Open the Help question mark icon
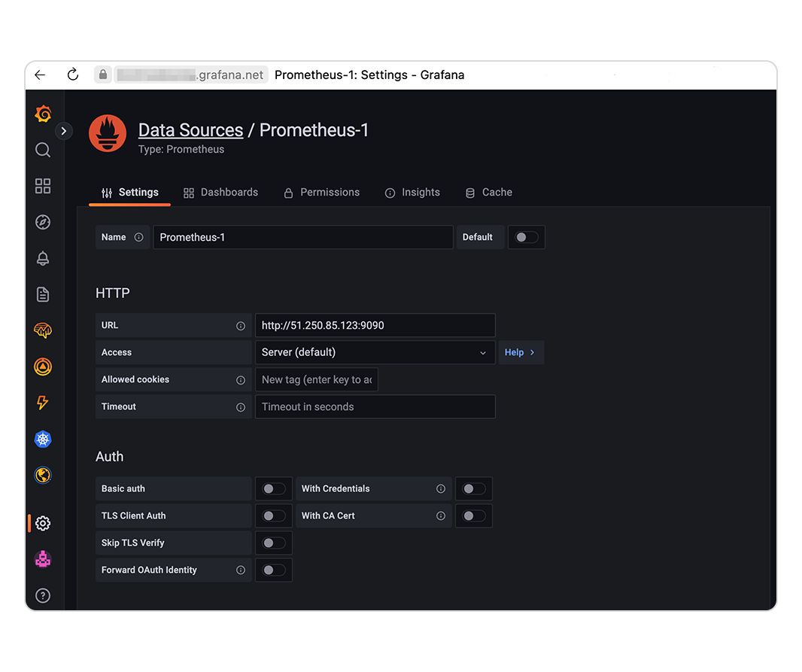The height and width of the screenshot is (672, 802). 43,596
